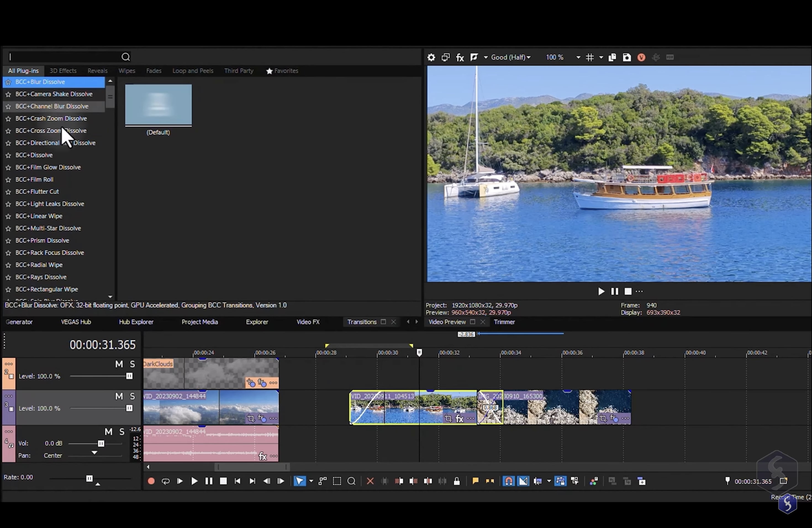Switch to the Video FX tab
Image resolution: width=812 pixels, height=528 pixels.
[308, 322]
